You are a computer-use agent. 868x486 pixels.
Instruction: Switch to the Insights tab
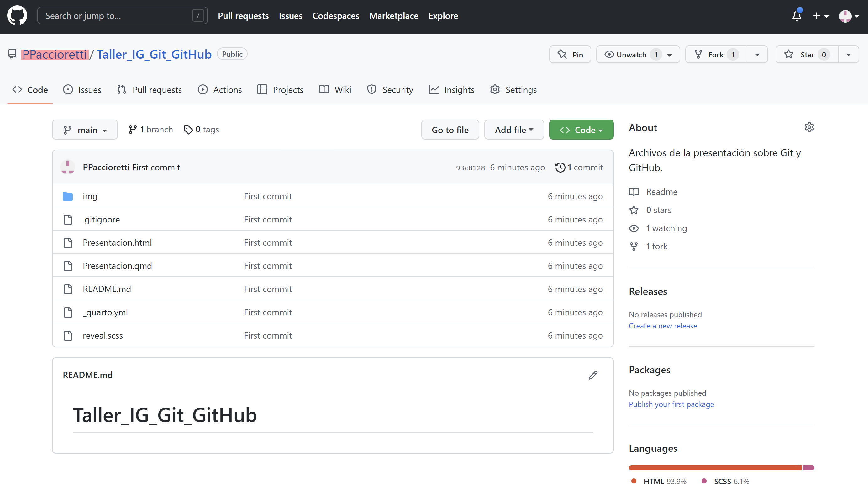tap(451, 90)
